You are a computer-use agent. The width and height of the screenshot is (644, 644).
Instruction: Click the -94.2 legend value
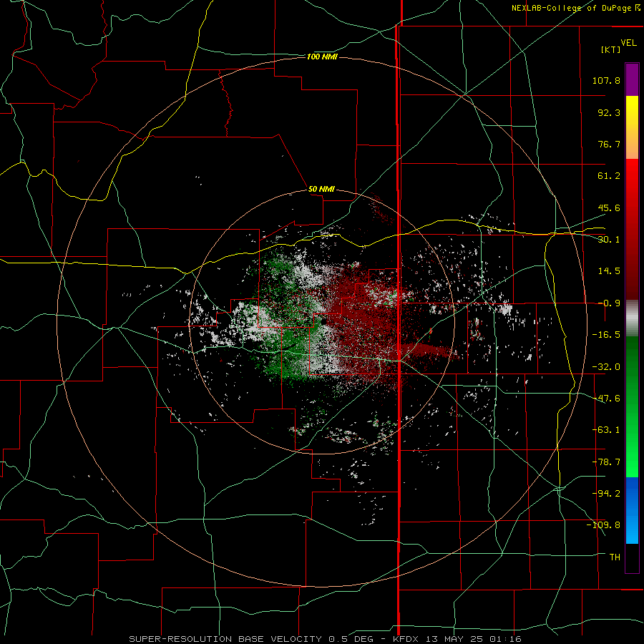point(606,494)
